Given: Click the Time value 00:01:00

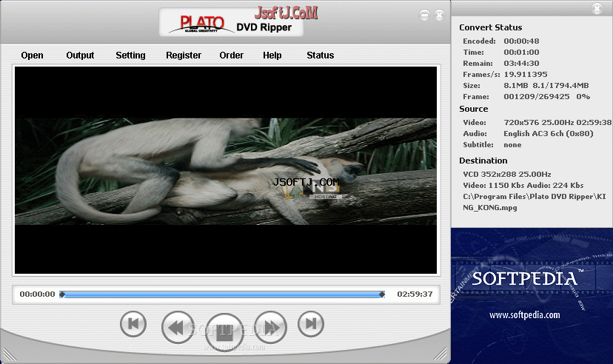Looking at the screenshot, I should tap(521, 53).
